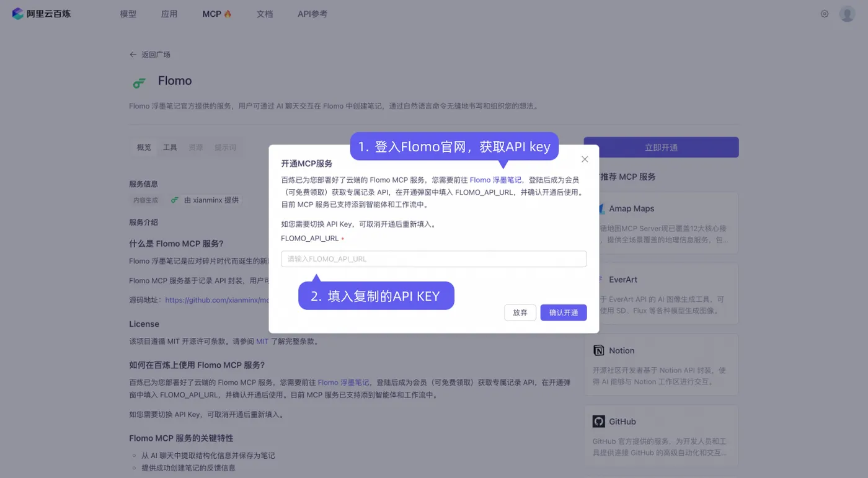Open the GitHub service card
Image resolution: width=868 pixels, height=478 pixels.
662,436
